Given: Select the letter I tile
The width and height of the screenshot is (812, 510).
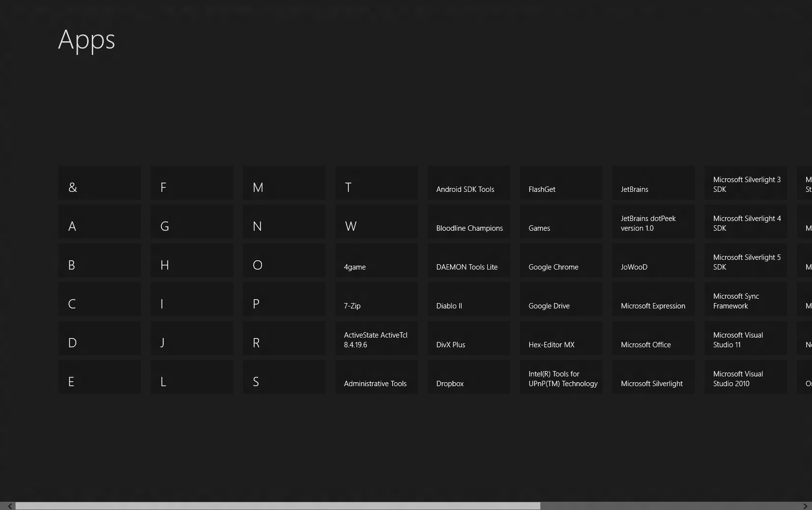Looking at the screenshot, I should tap(192, 299).
